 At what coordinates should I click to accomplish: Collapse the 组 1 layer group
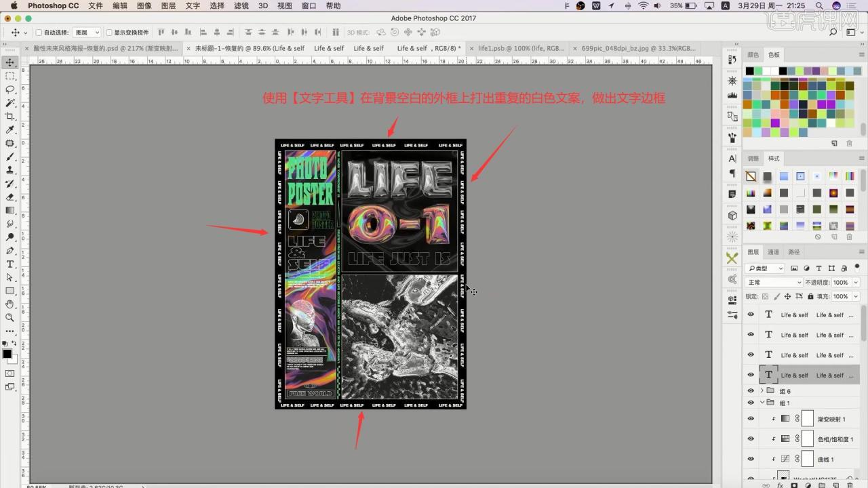coord(762,403)
